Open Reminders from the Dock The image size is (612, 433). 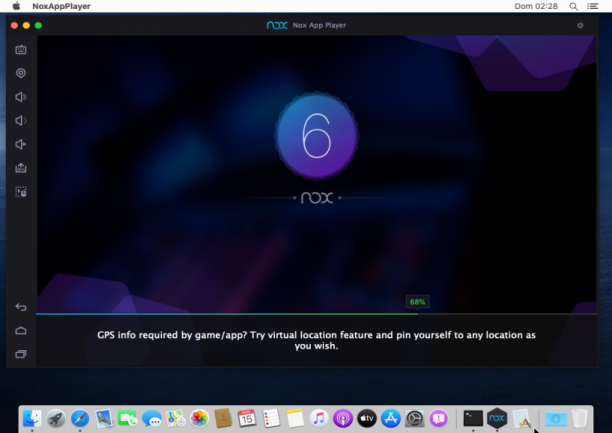271,419
